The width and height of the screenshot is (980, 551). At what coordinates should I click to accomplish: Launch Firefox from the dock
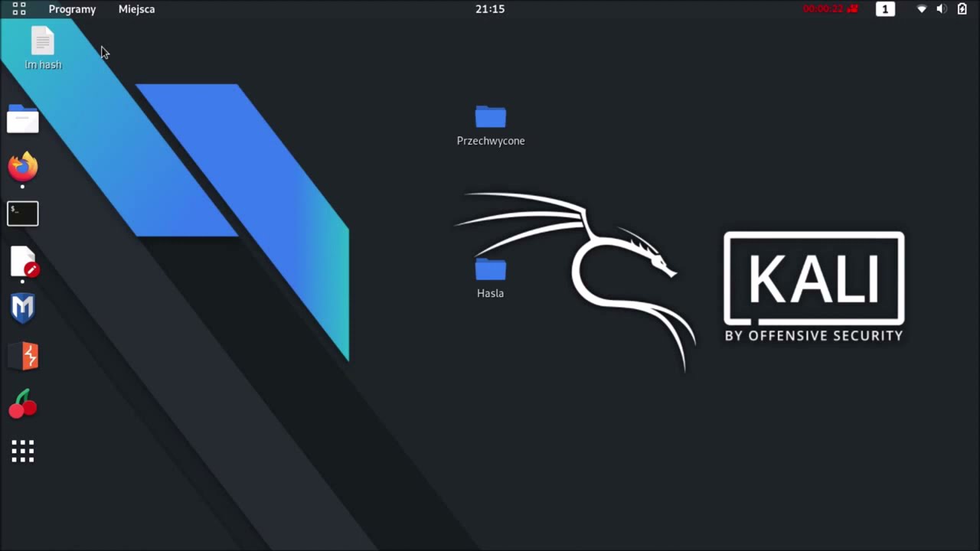pos(23,167)
